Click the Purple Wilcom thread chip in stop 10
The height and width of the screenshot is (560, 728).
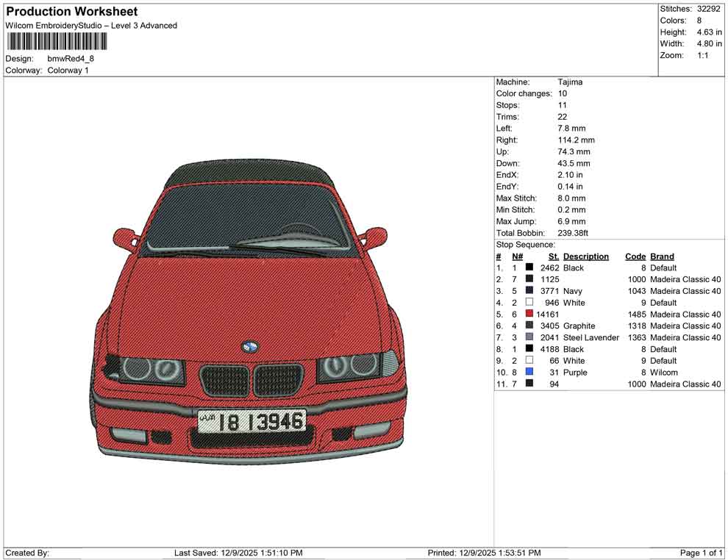click(x=529, y=373)
